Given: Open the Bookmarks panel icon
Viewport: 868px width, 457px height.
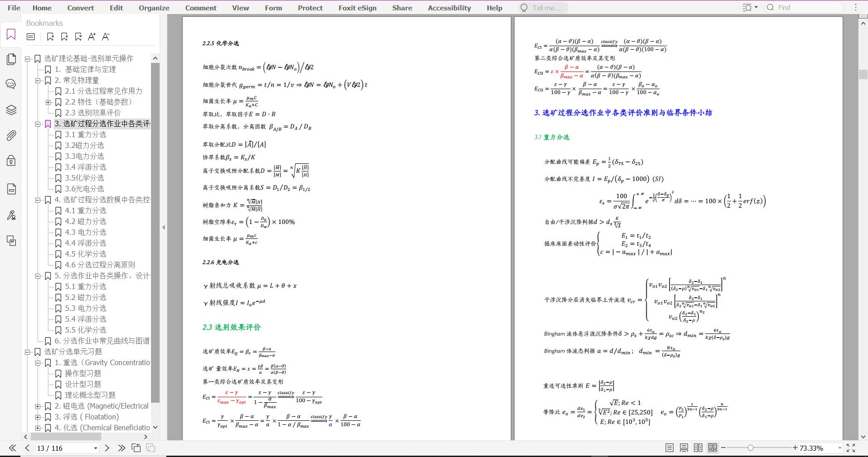Looking at the screenshot, I should (x=11, y=34).
